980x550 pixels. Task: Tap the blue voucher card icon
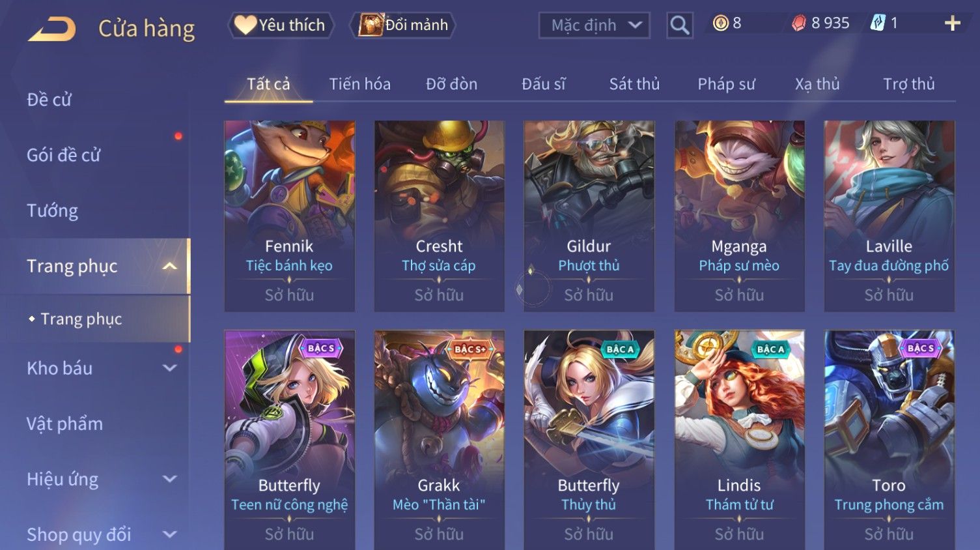click(877, 23)
